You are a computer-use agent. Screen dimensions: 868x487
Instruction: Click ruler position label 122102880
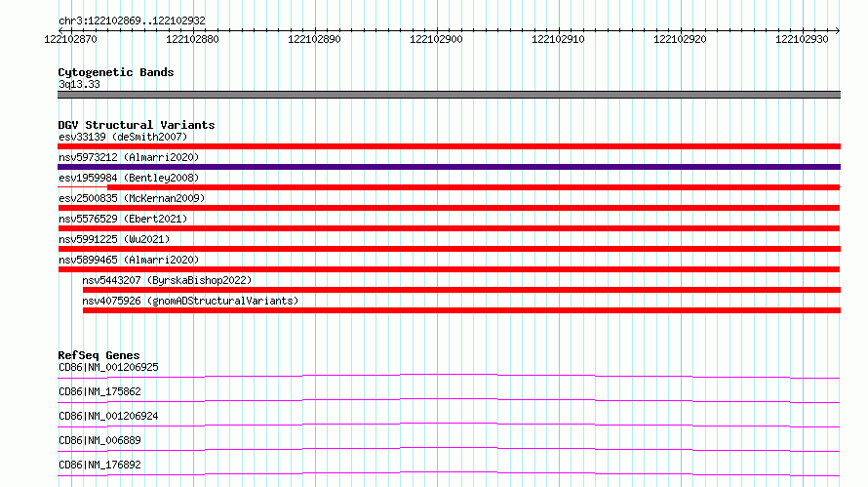coord(192,39)
